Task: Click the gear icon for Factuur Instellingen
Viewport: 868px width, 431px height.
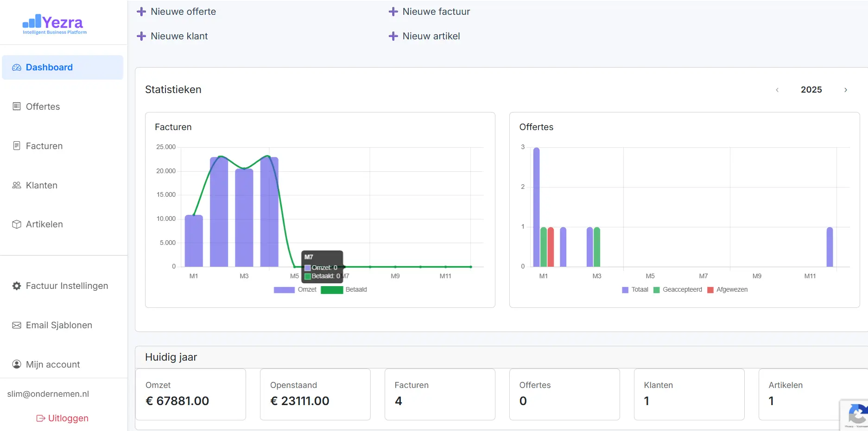Action: coord(16,286)
